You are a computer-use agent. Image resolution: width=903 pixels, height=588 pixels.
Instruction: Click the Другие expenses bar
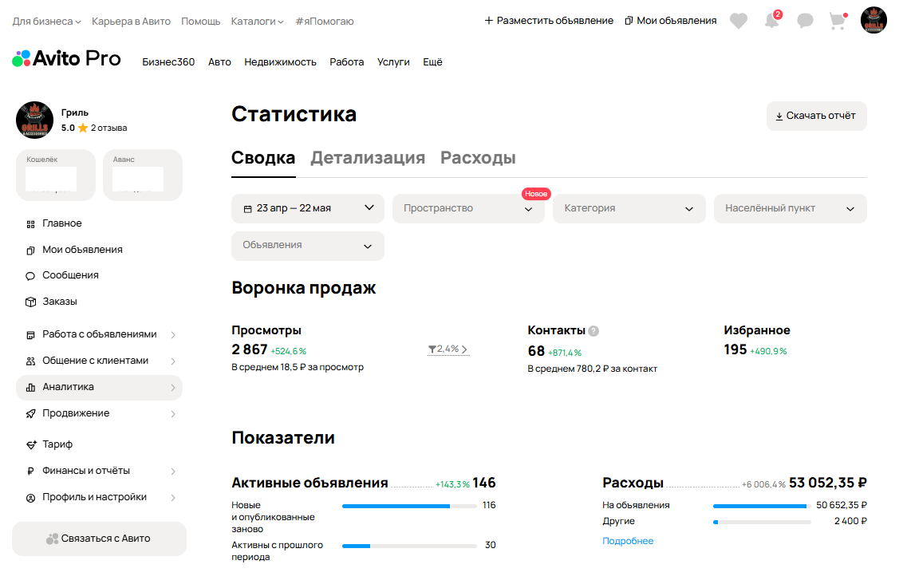pyautogui.click(x=762, y=523)
